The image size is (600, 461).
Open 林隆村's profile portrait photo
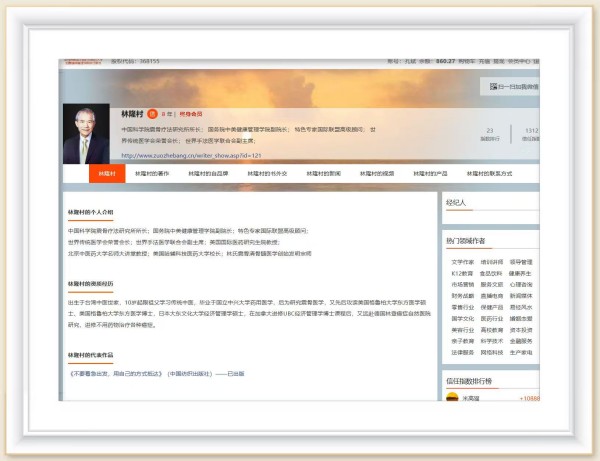click(86, 134)
